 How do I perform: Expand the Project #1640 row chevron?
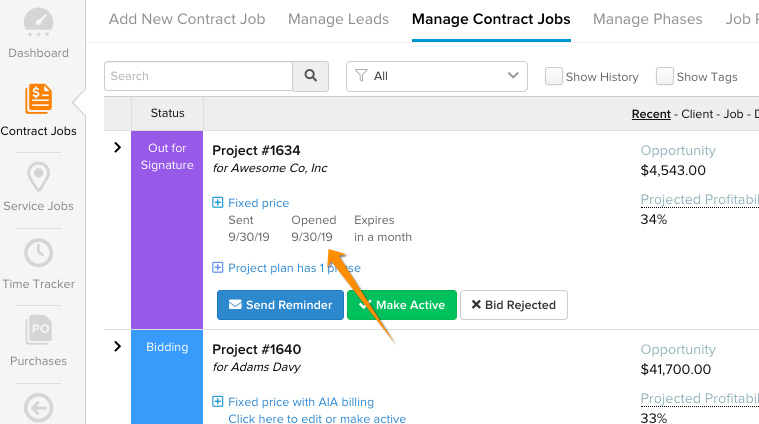coord(118,346)
